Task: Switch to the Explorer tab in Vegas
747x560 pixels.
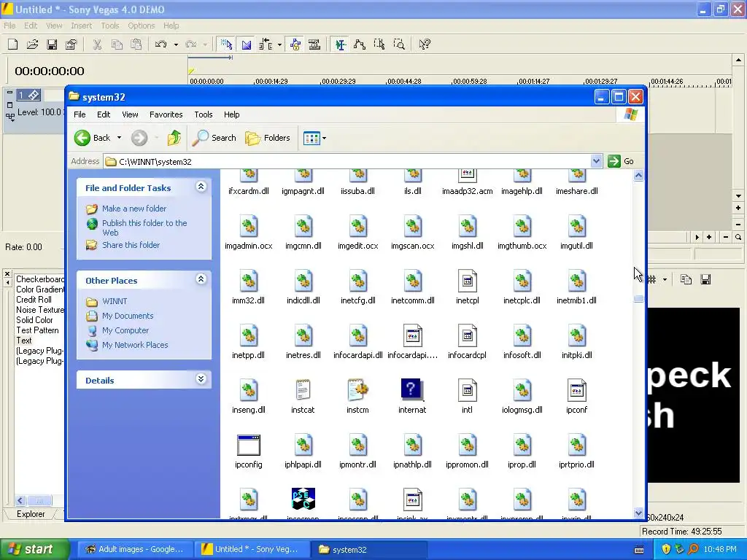Action: 31,514
